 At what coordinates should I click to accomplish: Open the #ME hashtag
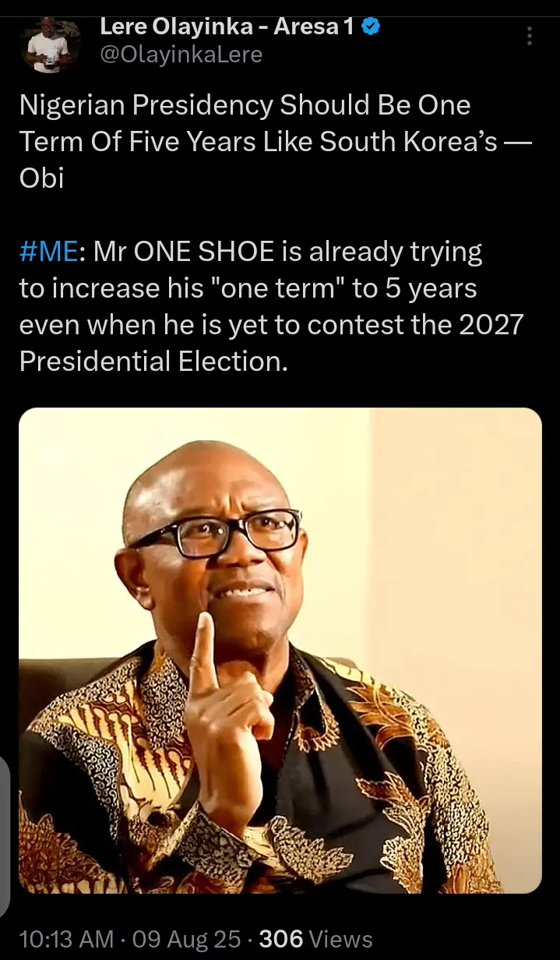[48, 252]
